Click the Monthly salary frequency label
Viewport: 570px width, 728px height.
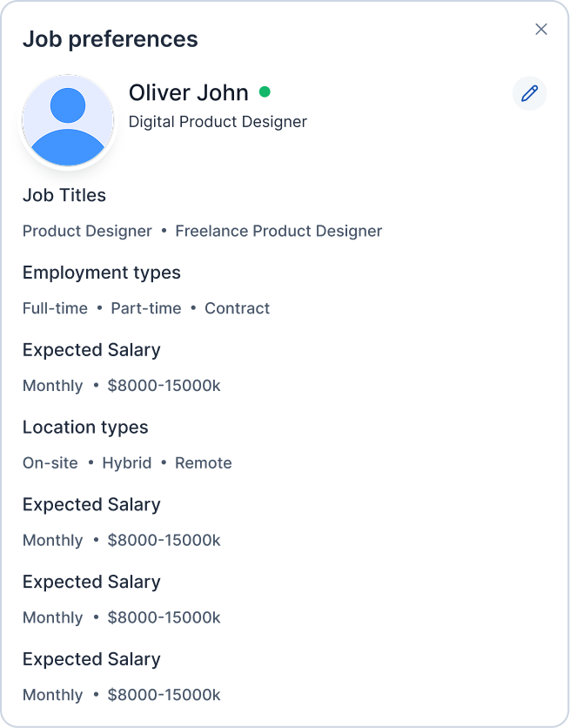(52, 385)
